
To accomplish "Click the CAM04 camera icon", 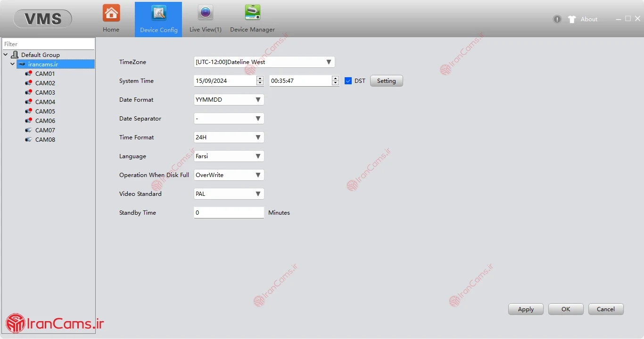I will click(29, 102).
